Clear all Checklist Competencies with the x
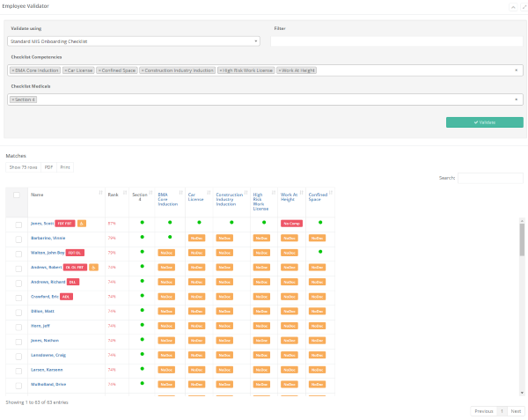This screenshot has width=528, height=420. point(516,70)
